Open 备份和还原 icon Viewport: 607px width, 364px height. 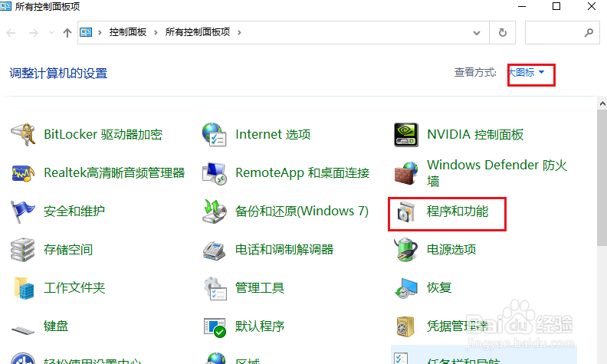point(215,212)
